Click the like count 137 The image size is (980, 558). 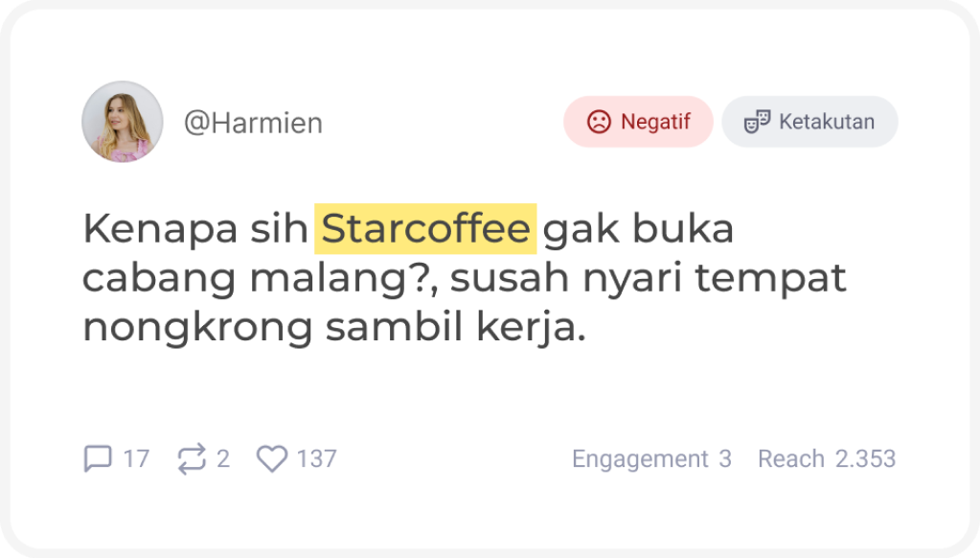pyautogui.click(x=316, y=459)
